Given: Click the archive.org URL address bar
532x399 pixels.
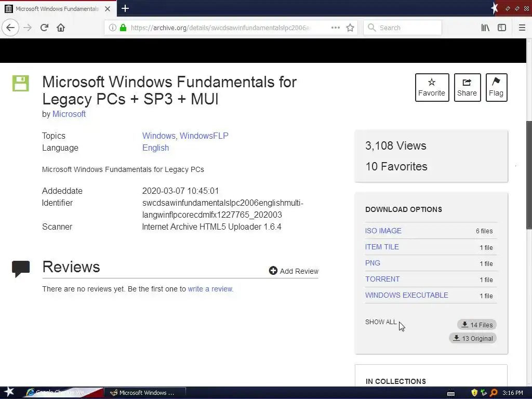Looking at the screenshot, I should [220, 28].
